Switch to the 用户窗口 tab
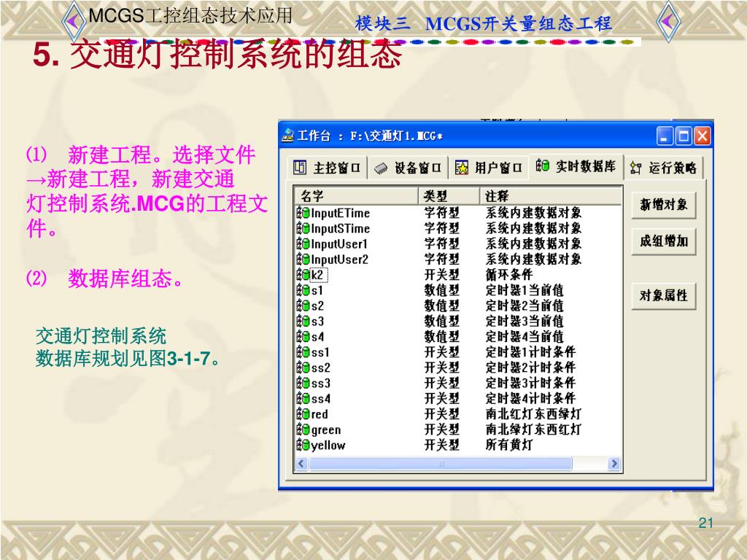 [489, 168]
